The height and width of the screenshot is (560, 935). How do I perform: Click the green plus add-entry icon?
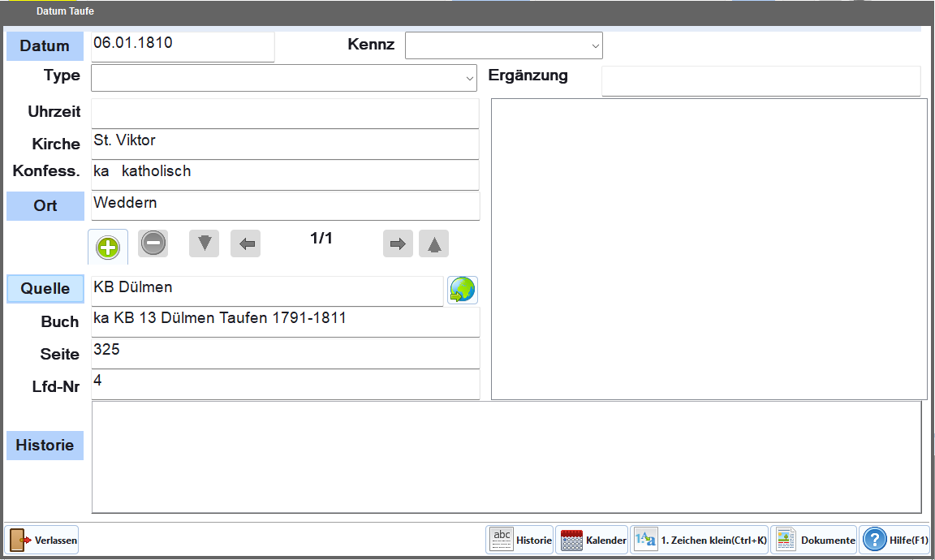click(x=108, y=247)
